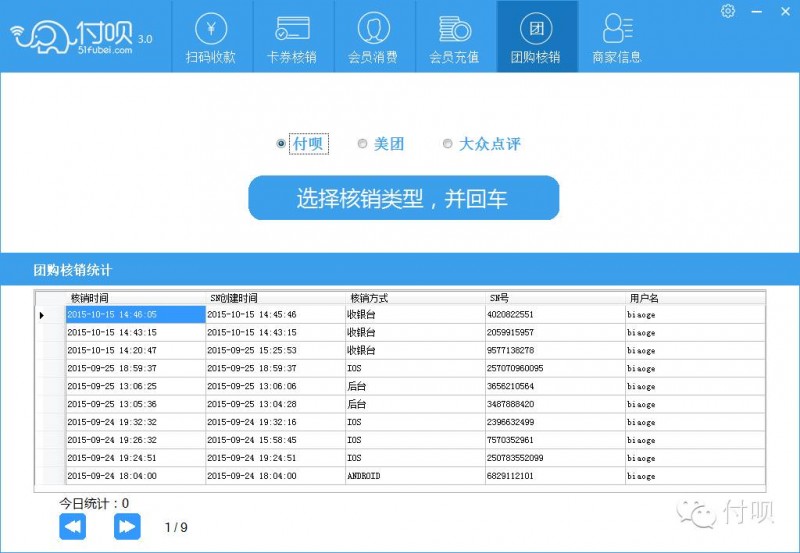The width and height of the screenshot is (800, 553).
Task: Open the 商家信息 merchant info icon
Action: 617,37
